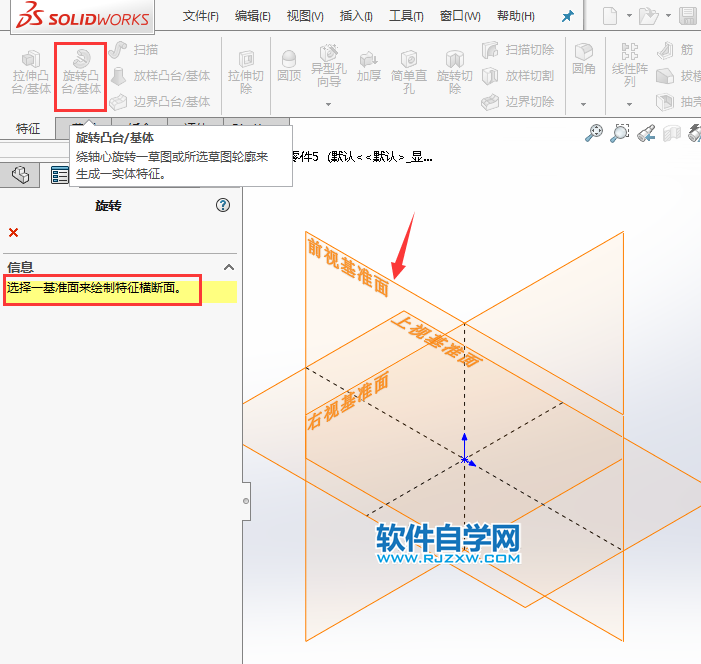This screenshot has height=664, width=701.
Task: Open the Open file dropdown arrow
Action: click(x=668, y=16)
